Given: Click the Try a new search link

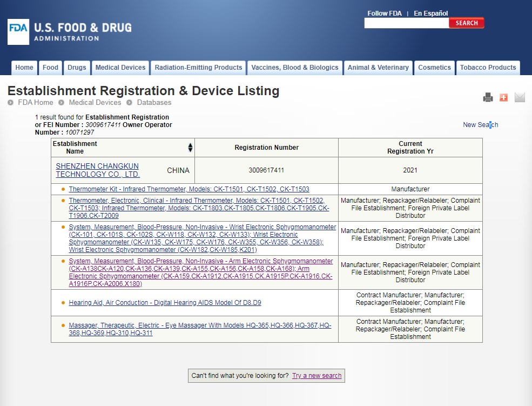Looking at the screenshot, I should point(316,376).
